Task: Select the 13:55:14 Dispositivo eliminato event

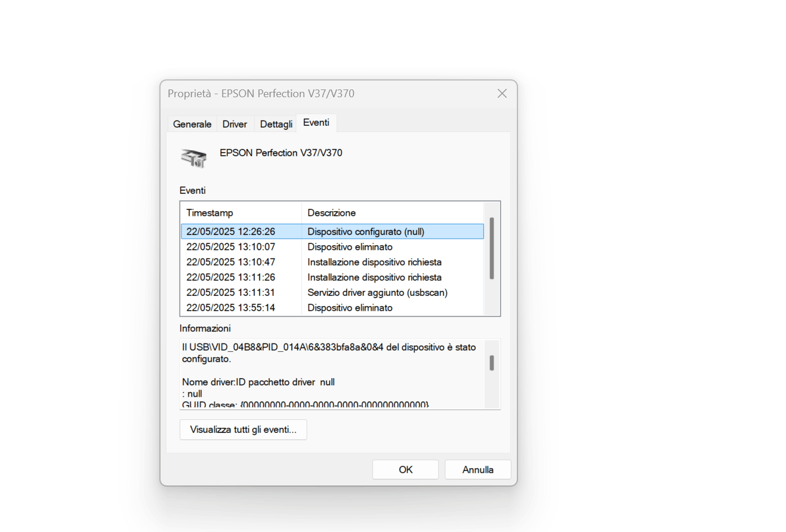Action: coord(332,308)
